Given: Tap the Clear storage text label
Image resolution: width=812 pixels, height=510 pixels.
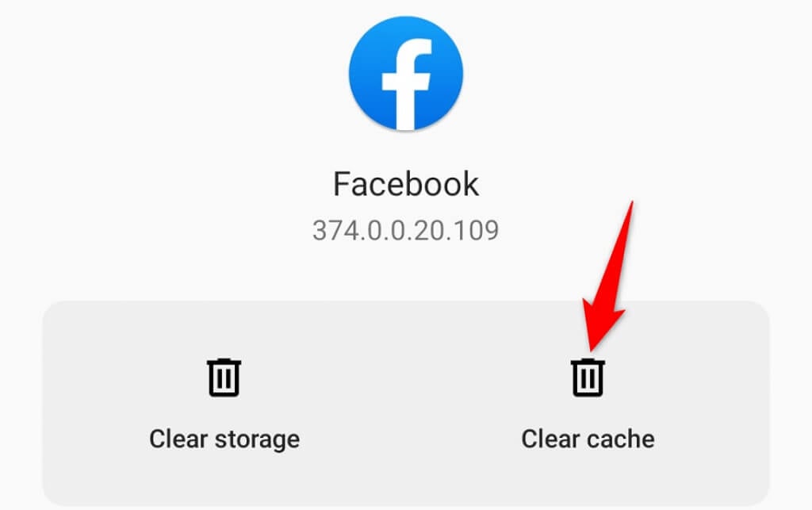Looking at the screenshot, I should pos(224,439).
